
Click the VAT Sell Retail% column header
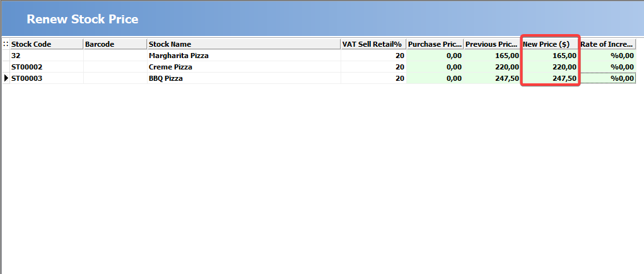[373, 44]
